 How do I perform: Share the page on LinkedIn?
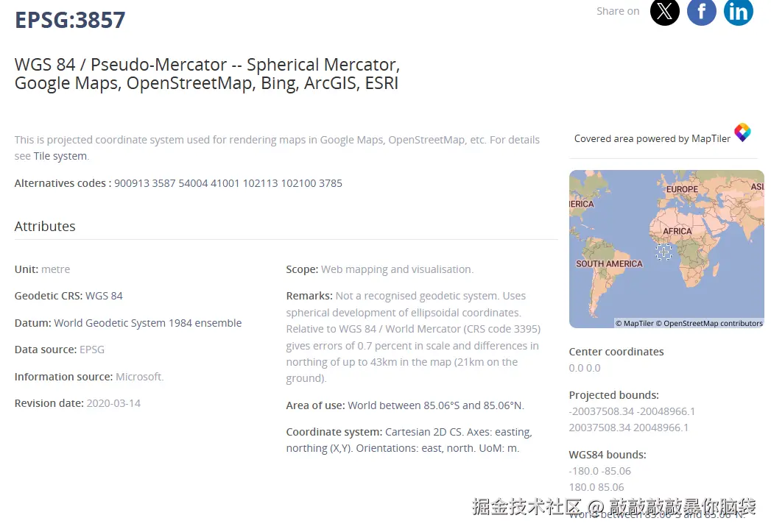pyautogui.click(x=738, y=11)
